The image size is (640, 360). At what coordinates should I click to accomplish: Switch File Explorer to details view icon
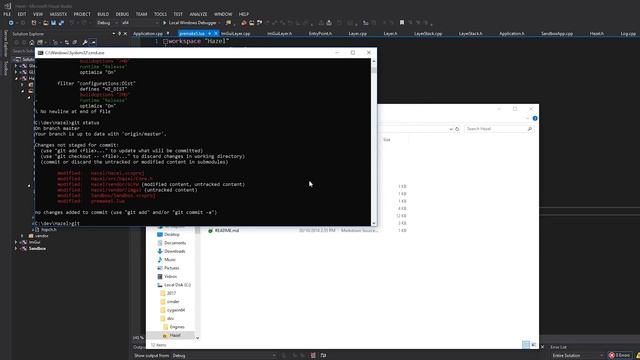526,345
